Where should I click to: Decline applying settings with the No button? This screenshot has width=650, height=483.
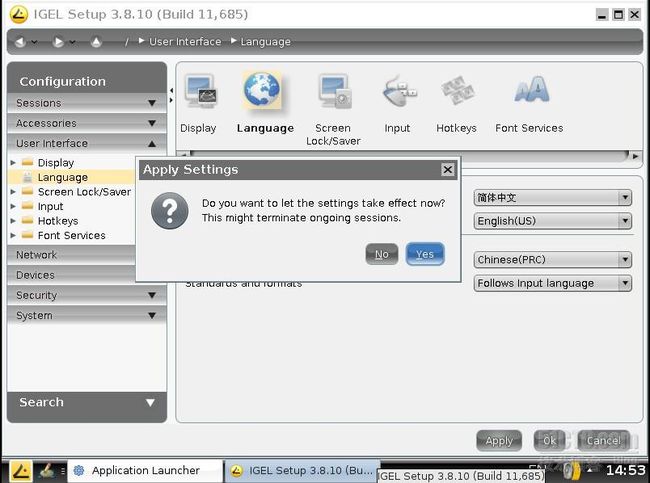[382, 254]
